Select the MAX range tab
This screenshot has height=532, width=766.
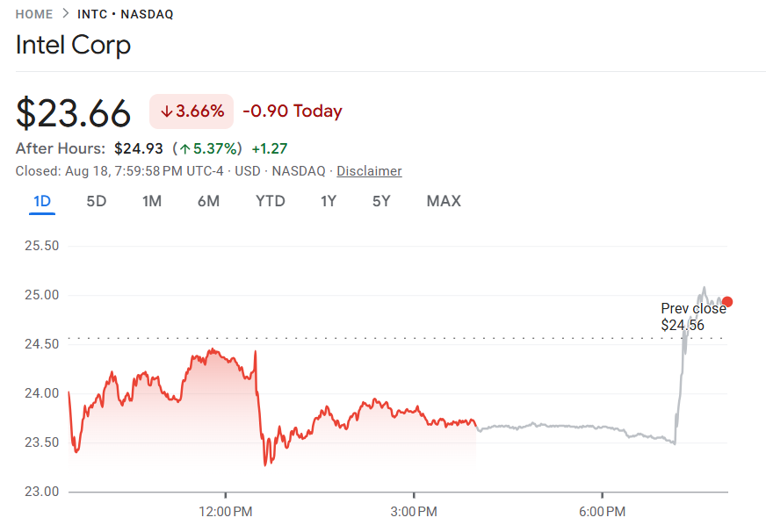444,201
